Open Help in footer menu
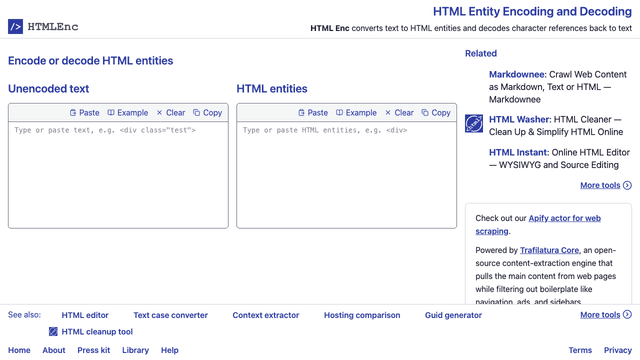This screenshot has height=360, width=640. tap(169, 350)
